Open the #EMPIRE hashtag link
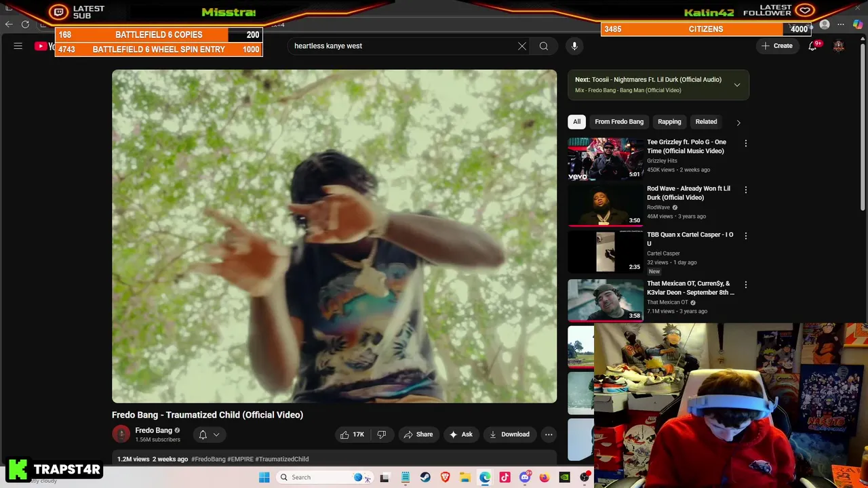The image size is (868, 488). (x=240, y=459)
